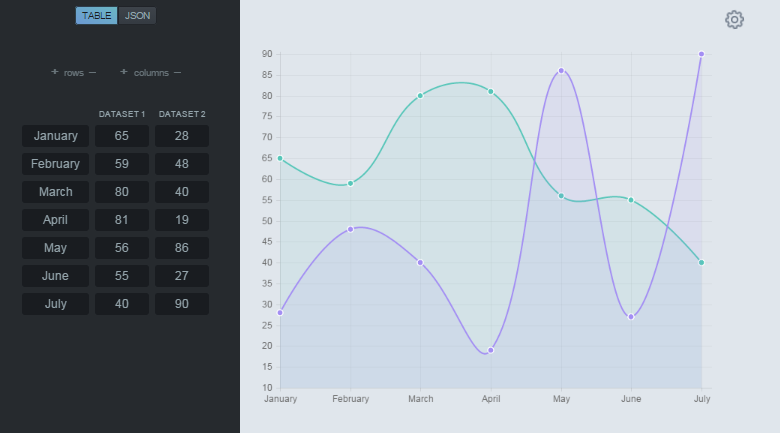Click the plus icon to add columns
This screenshot has width=780, height=433.
point(124,72)
